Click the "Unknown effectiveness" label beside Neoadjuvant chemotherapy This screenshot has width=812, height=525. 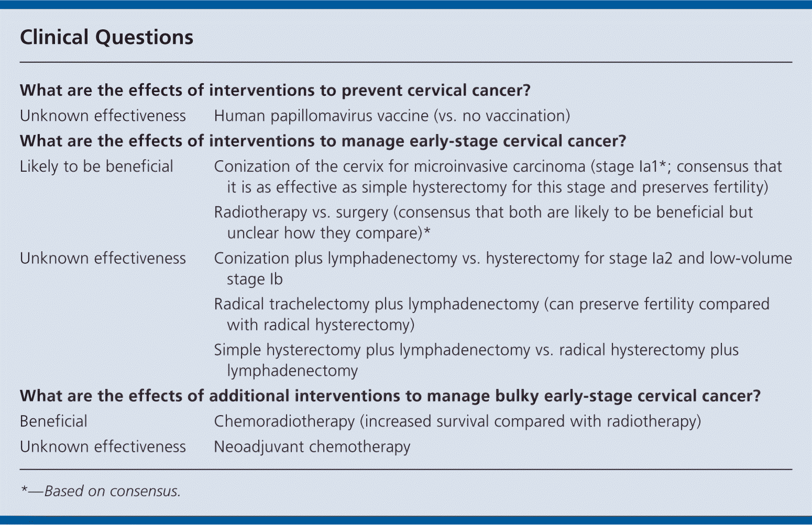pyautogui.click(x=103, y=446)
